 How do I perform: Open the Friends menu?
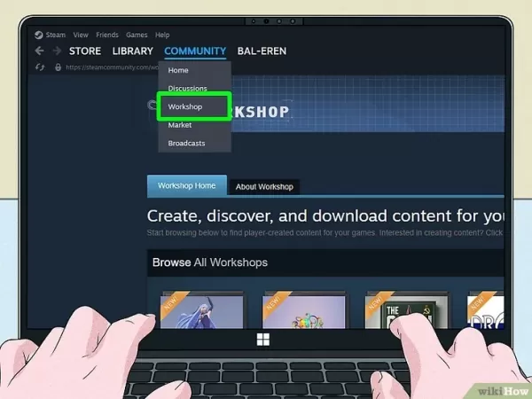(x=107, y=35)
